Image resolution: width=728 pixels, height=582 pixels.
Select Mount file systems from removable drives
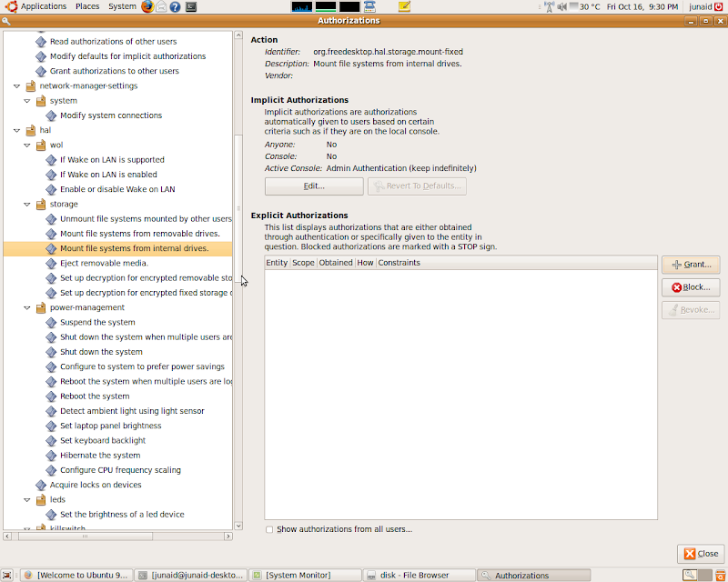[x=140, y=234]
